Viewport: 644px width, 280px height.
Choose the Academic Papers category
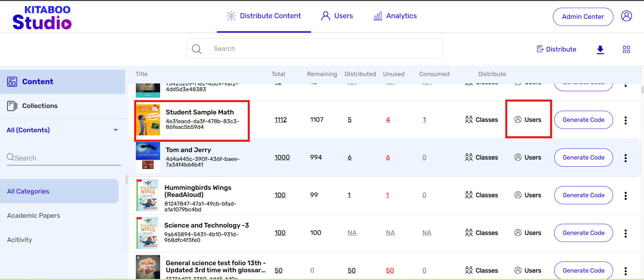pos(34,216)
